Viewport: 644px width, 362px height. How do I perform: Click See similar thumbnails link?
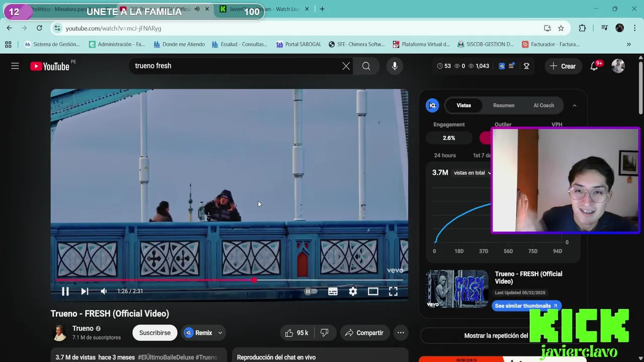point(526,306)
